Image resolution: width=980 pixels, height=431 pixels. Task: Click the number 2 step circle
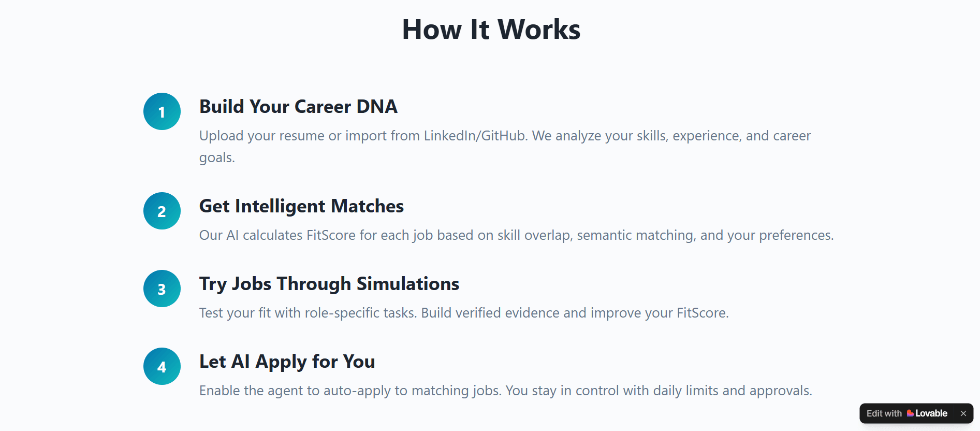[162, 211]
